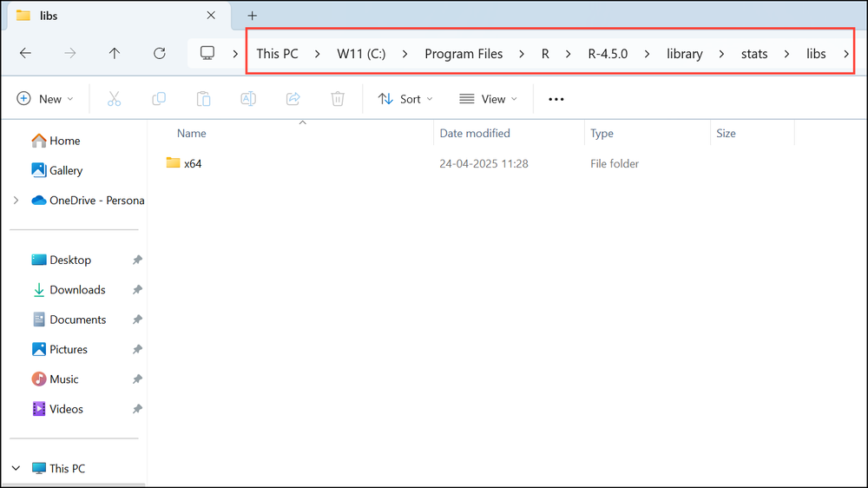The image size is (868, 488).
Task: Sort by Date modified column header
Action: [x=475, y=133]
